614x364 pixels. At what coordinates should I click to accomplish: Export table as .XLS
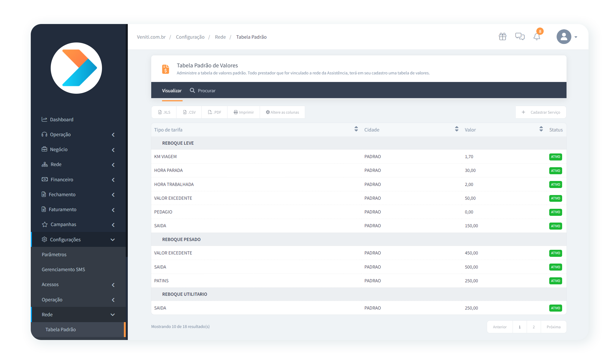point(164,112)
